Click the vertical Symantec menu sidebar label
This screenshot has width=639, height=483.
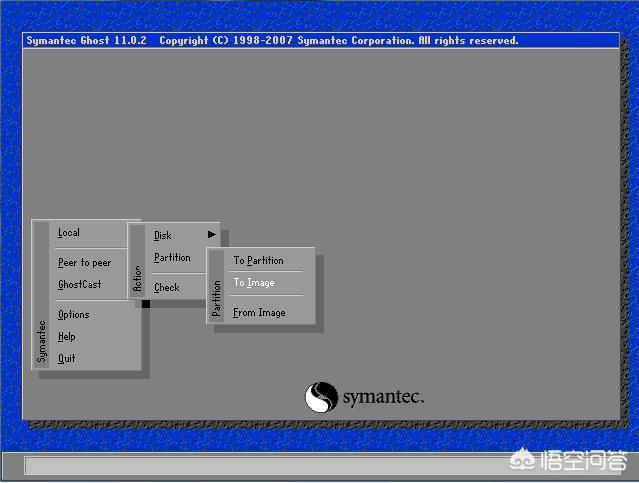click(x=41, y=341)
